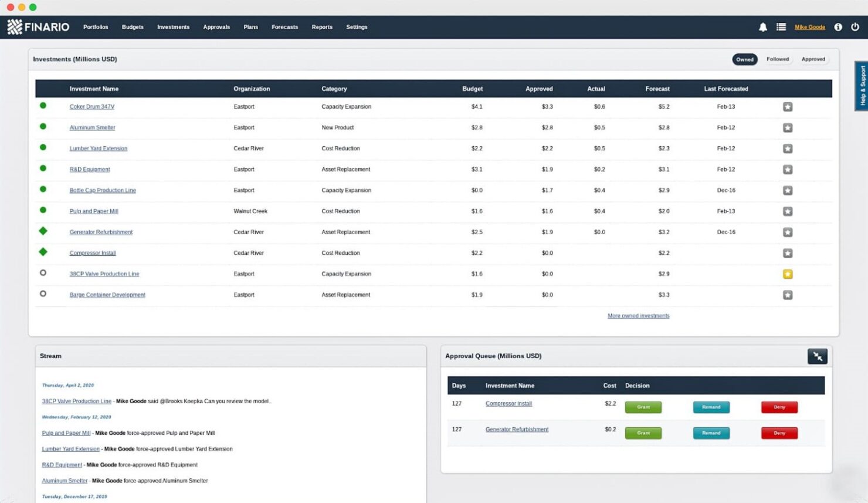Log out using the power icon
This screenshot has height=503, width=868.
click(x=855, y=26)
